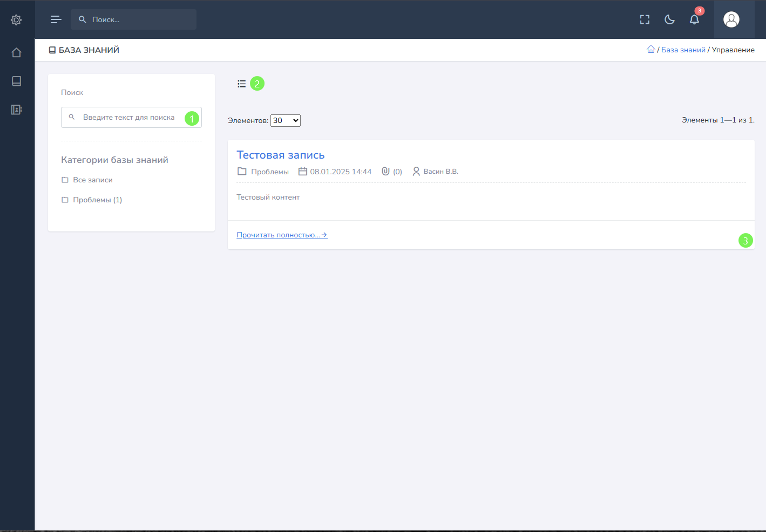Image resolution: width=766 pixels, height=532 pixels.
Task: Click the attachments paperclip icon on entry
Action: click(385, 171)
